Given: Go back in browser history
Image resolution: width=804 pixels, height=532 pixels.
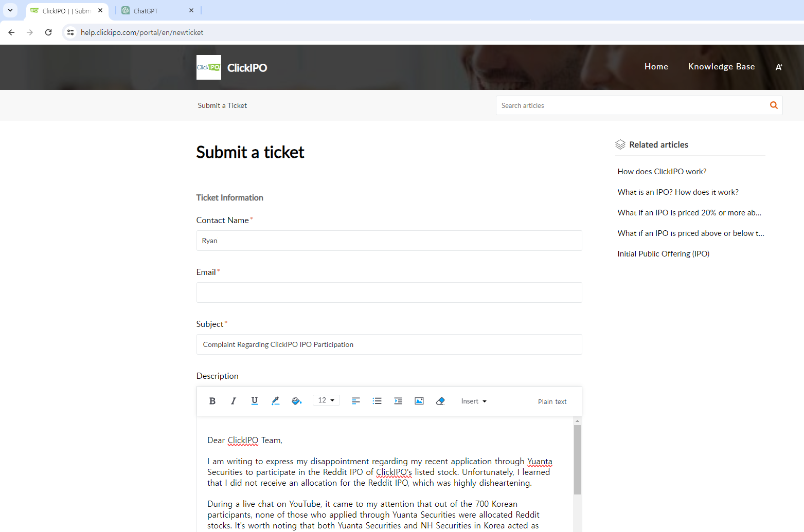Looking at the screenshot, I should [x=11, y=32].
